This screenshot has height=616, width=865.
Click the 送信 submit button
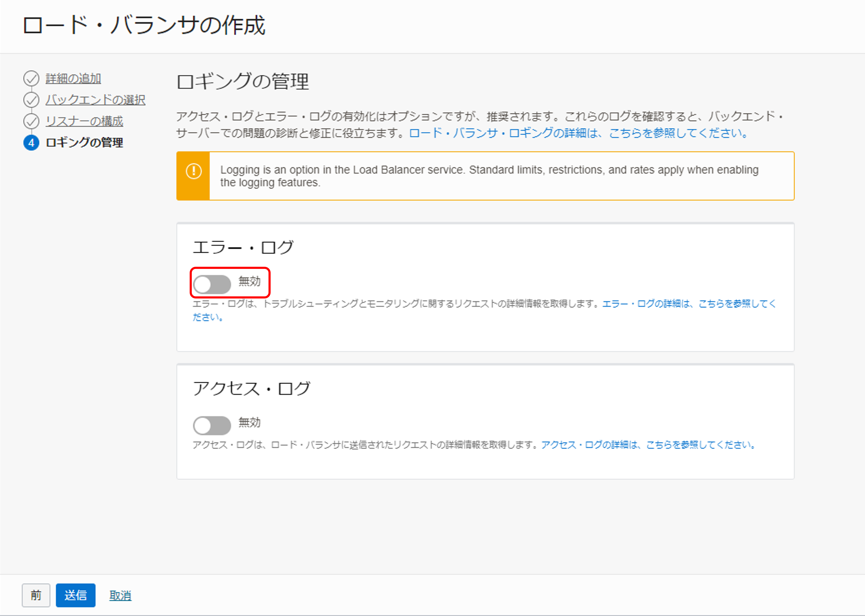(x=76, y=595)
